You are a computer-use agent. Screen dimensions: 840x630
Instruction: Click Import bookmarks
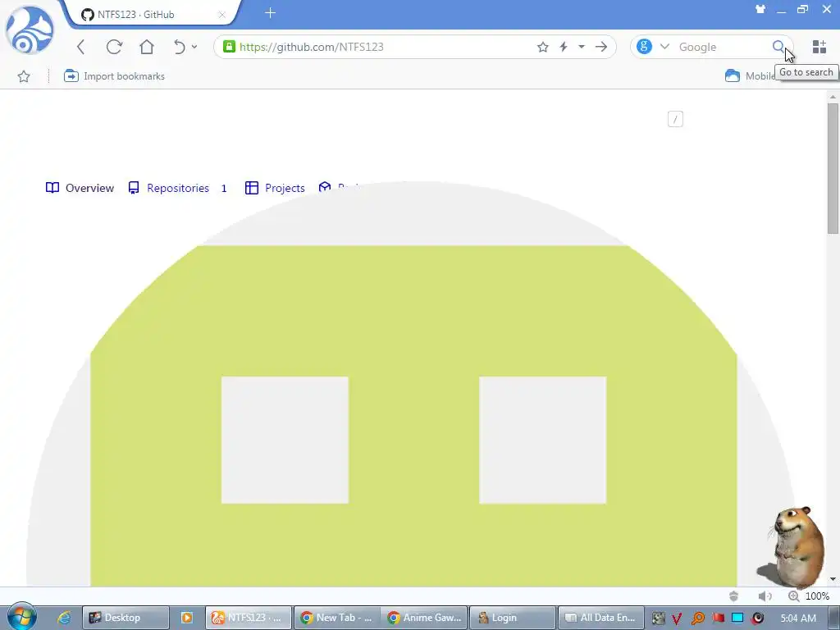click(114, 76)
